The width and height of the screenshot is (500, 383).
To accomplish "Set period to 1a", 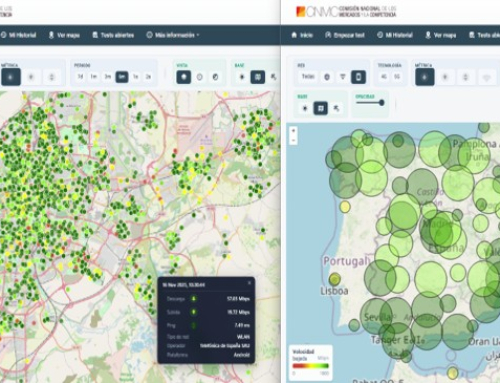I will coord(136,77).
